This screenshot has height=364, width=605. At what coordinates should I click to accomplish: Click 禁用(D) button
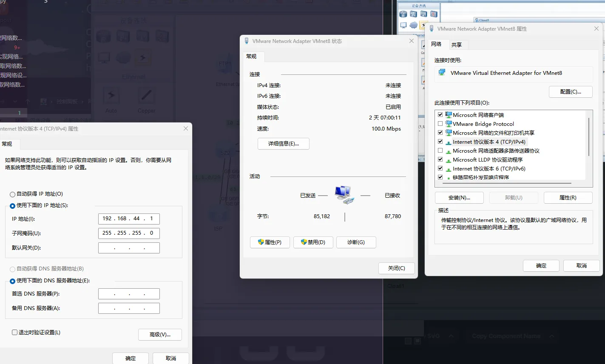click(x=313, y=242)
